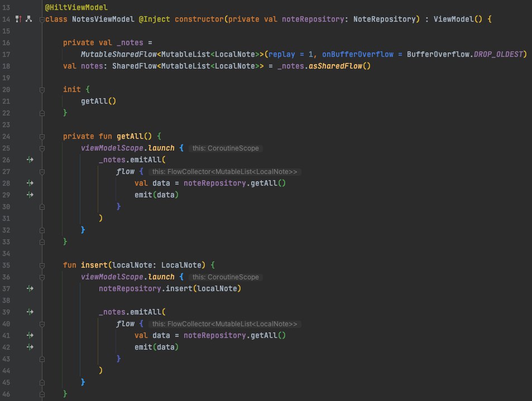Click the 'this: CoroutineScope' inlay hint on line 25
Screen dimensions: 532x401
(x=226, y=148)
